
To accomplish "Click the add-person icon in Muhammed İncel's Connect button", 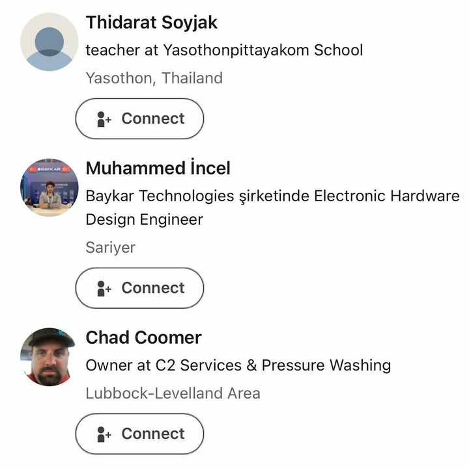I will click(104, 288).
